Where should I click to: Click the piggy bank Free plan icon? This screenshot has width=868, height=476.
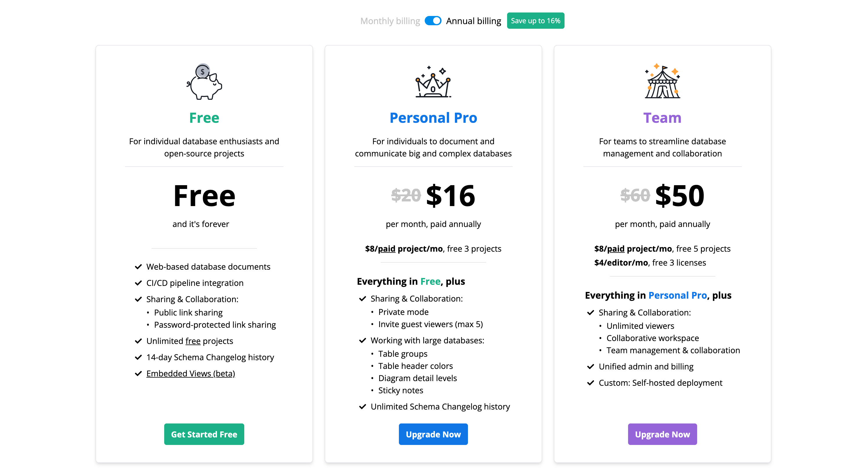click(204, 82)
